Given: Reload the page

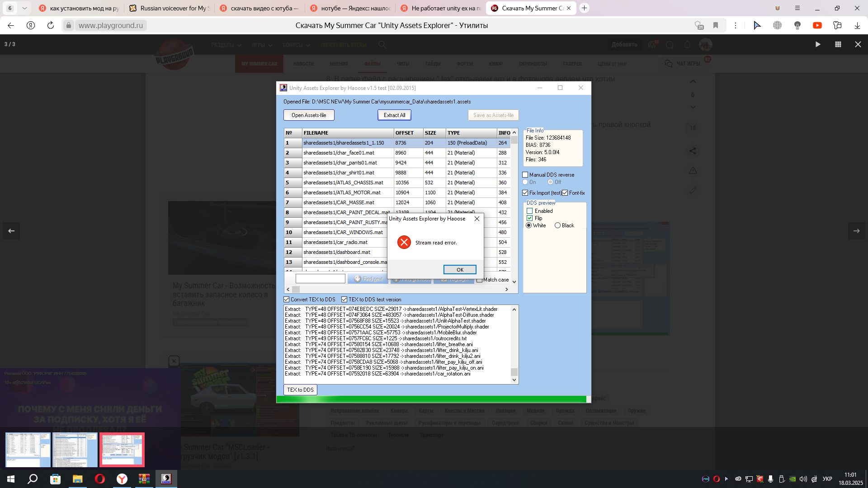Looking at the screenshot, I should point(51,25).
